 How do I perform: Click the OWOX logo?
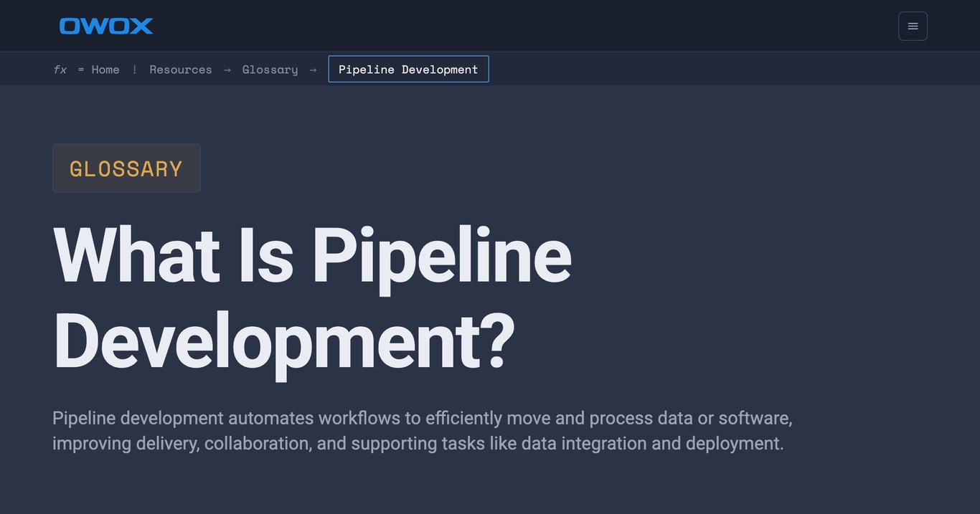pos(106,26)
